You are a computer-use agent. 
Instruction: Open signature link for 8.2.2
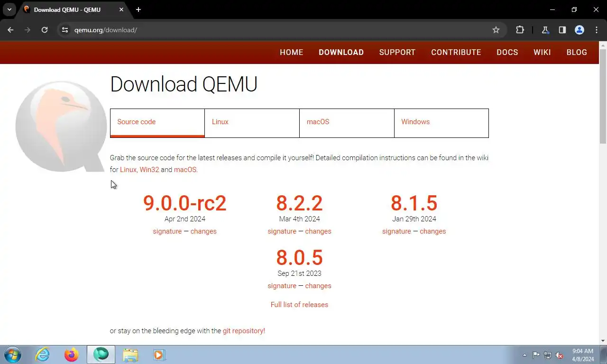[x=282, y=231]
